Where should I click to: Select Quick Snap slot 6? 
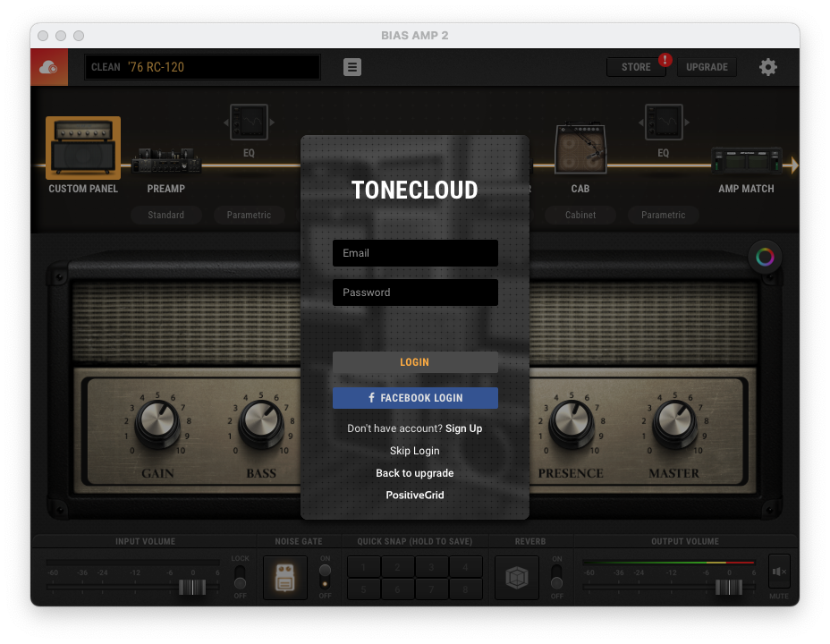point(397,589)
